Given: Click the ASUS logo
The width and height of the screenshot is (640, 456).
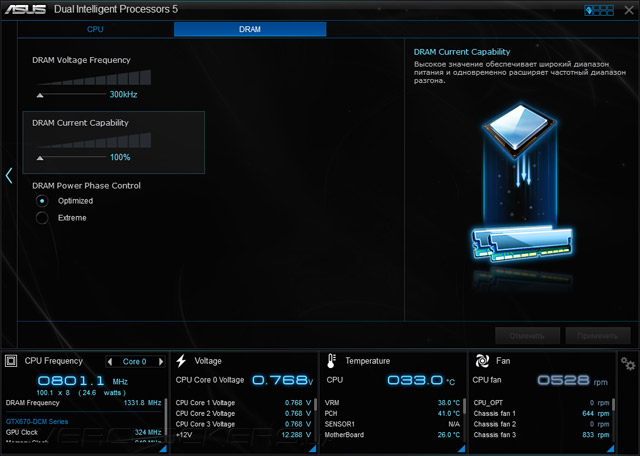Looking at the screenshot, I should click(x=25, y=9).
